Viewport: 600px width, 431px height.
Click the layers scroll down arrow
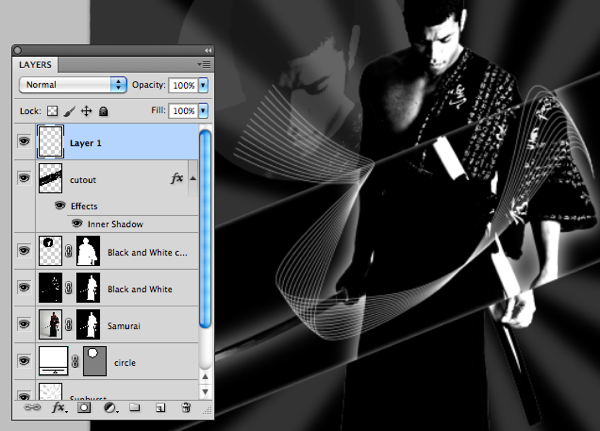pyautogui.click(x=205, y=392)
